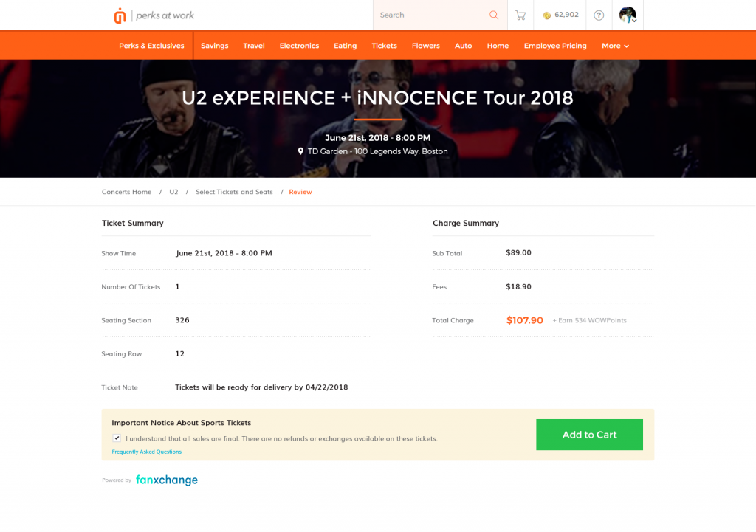Click the venue location pin icon

[300, 151]
